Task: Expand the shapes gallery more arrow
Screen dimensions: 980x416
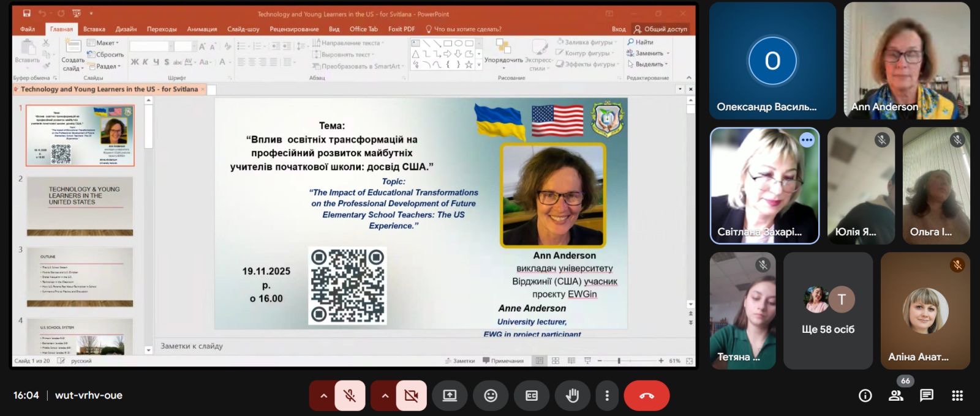Action: point(479,64)
